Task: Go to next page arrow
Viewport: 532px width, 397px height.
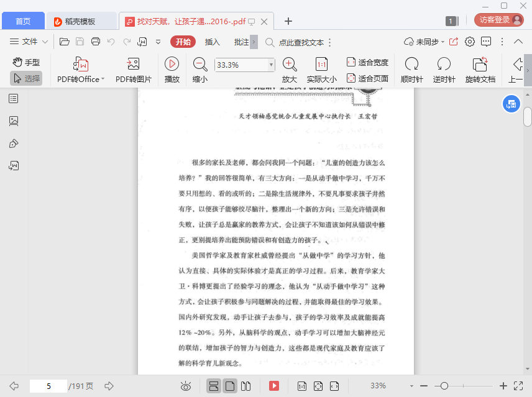Action: pyautogui.click(x=109, y=386)
